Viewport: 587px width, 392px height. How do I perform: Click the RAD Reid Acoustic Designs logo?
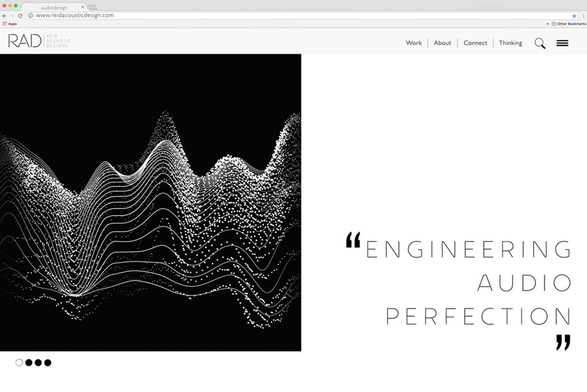pyautogui.click(x=39, y=41)
